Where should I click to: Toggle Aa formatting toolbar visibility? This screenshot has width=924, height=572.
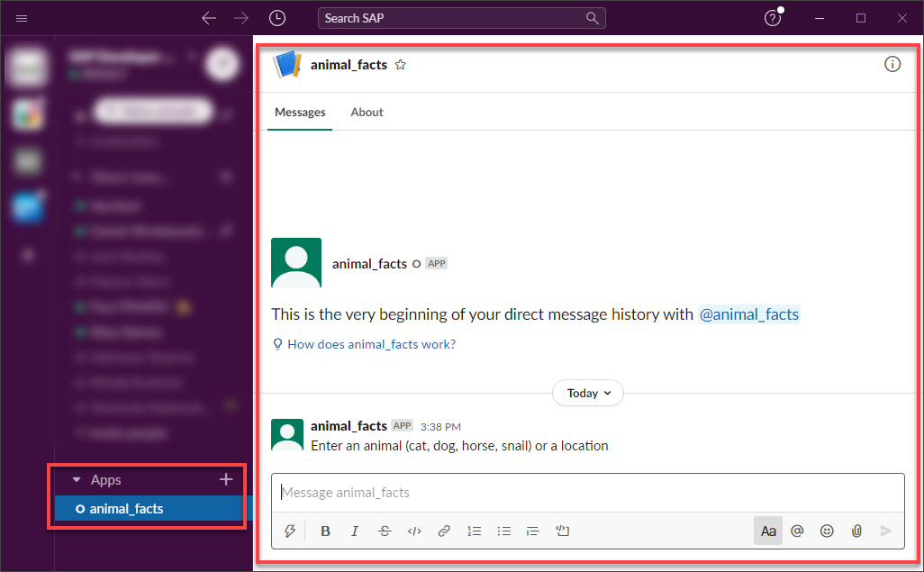tap(768, 531)
